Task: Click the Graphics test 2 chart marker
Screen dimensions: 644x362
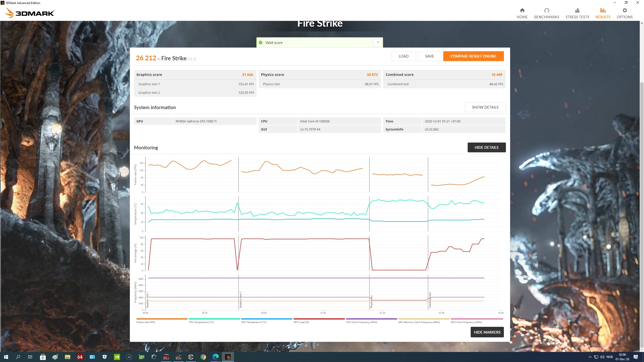Action: [x=240, y=300]
